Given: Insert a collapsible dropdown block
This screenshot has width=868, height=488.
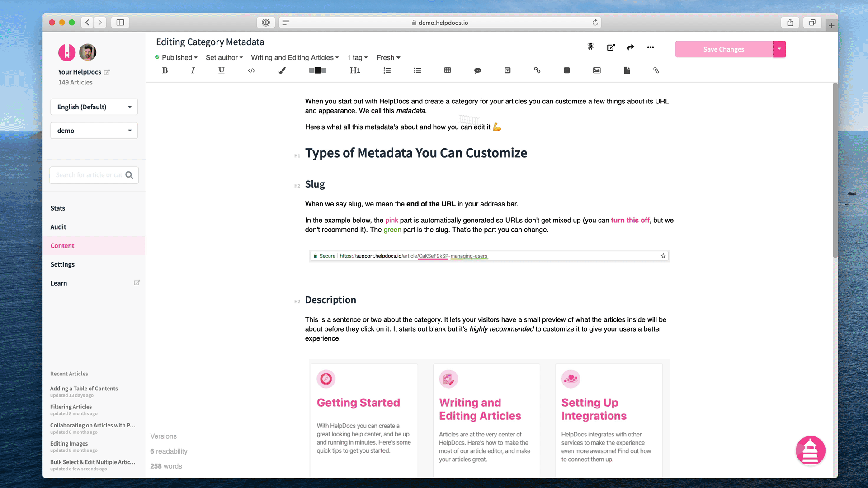Looking at the screenshot, I should (x=508, y=70).
